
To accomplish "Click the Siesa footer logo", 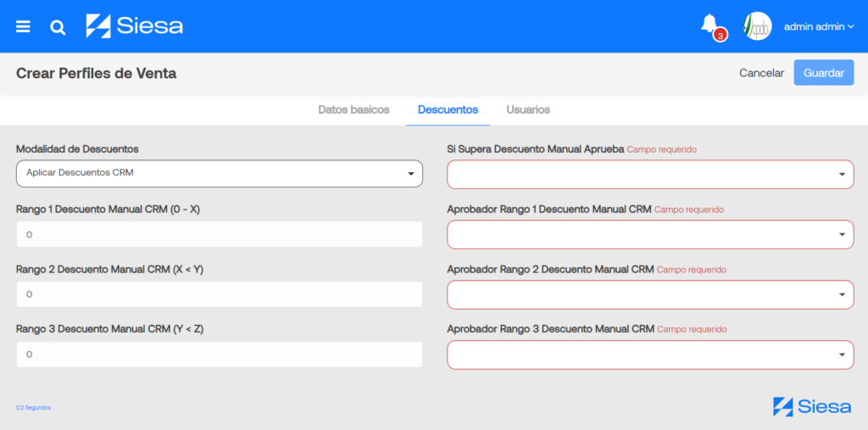I will (x=812, y=407).
